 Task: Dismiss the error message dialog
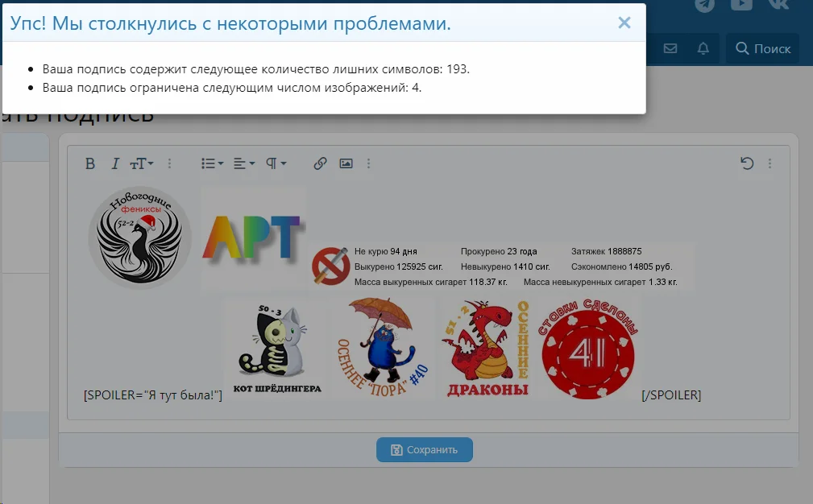tap(624, 23)
